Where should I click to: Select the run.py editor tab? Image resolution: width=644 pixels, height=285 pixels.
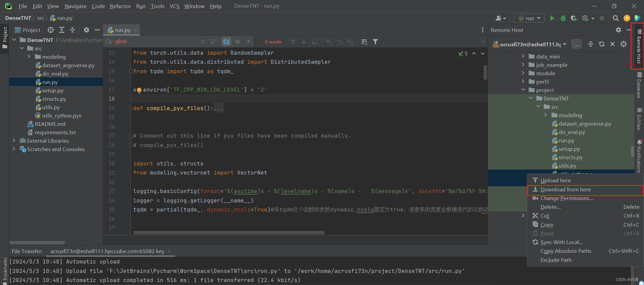pos(121,30)
